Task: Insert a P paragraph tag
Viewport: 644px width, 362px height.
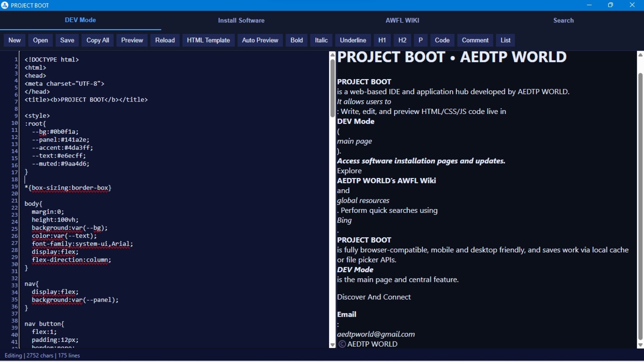Action: tap(421, 40)
